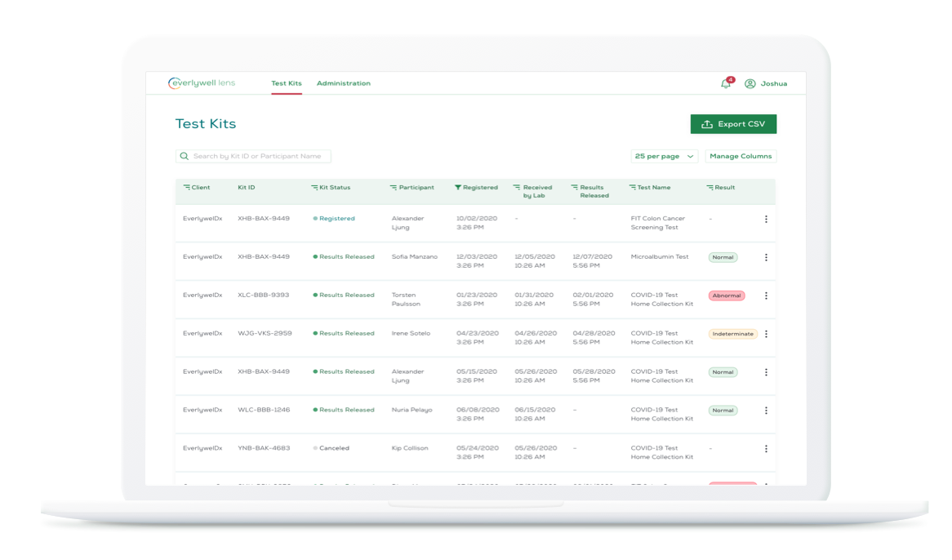This screenshot has width=952, height=560.
Task: Click participant name Kip Collison
Action: coord(410,448)
